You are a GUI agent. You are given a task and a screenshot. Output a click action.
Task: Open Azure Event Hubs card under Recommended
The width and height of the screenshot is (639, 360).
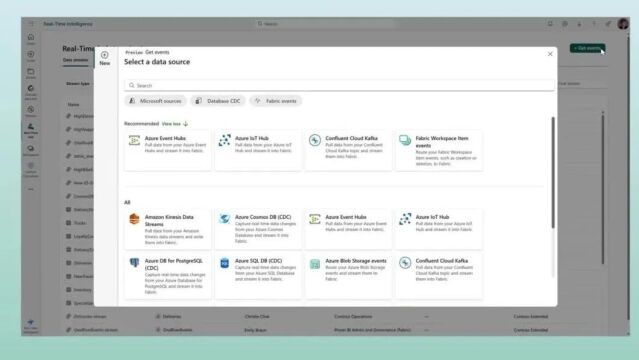point(167,150)
